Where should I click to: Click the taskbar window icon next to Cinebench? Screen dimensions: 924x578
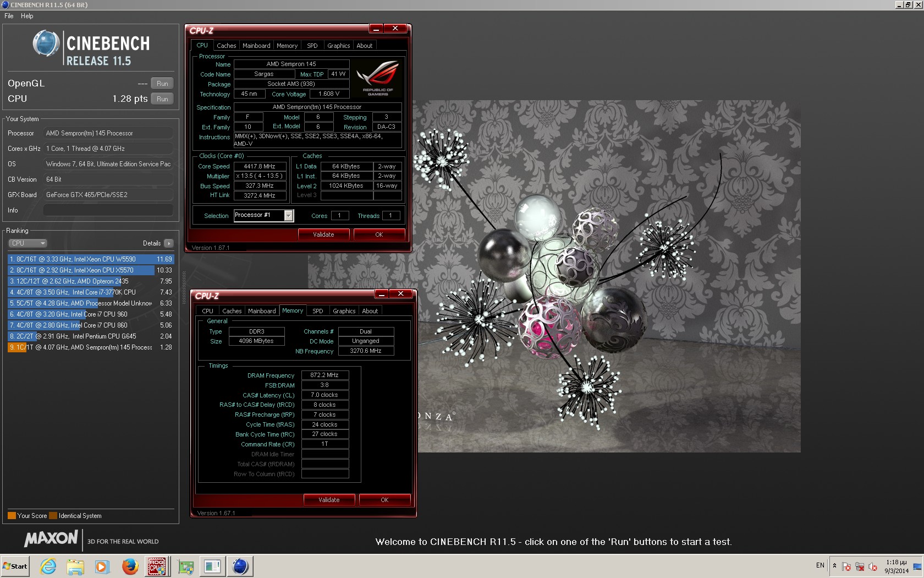[x=212, y=566]
